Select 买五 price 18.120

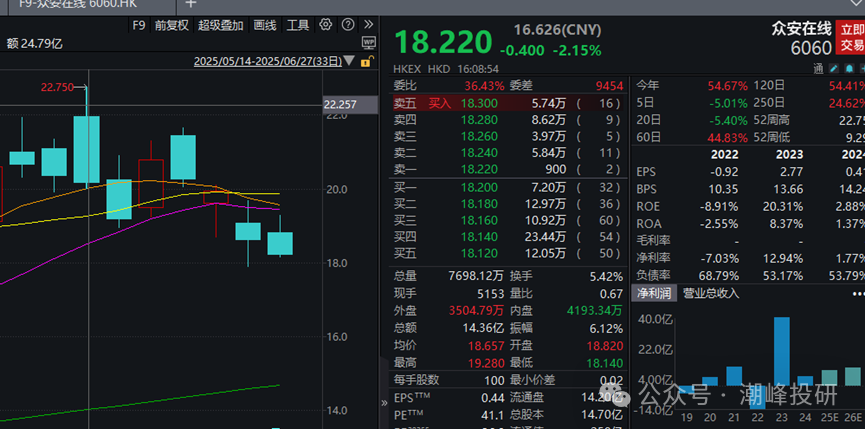(479, 254)
